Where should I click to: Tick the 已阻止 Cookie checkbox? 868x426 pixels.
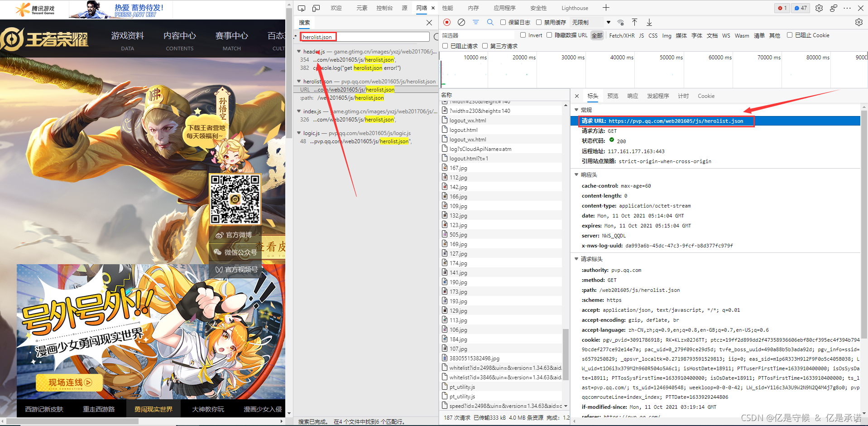790,35
